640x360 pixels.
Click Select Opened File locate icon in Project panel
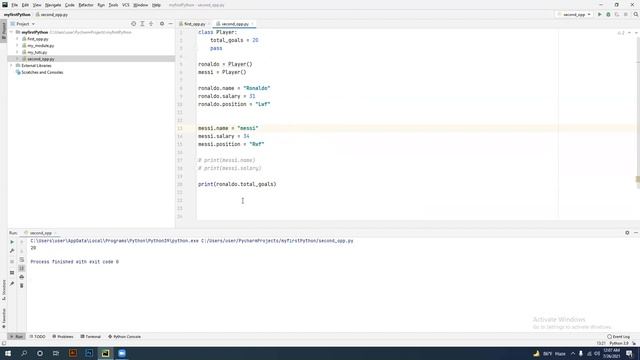[133, 24]
